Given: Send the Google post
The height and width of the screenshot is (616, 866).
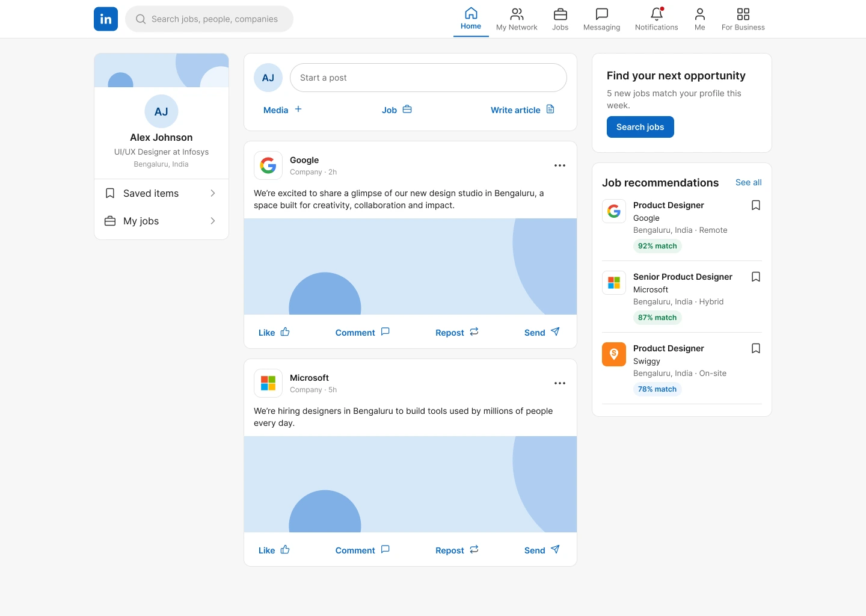Looking at the screenshot, I should (x=542, y=332).
